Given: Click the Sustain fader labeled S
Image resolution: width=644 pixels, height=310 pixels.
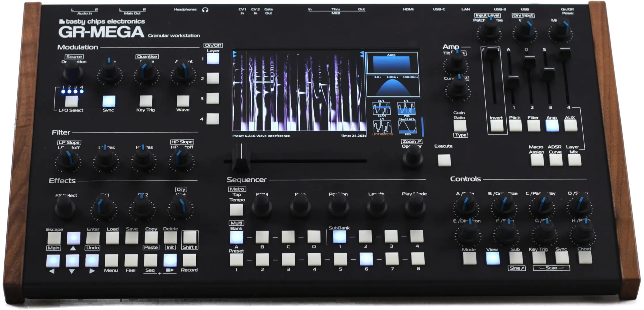Looking at the screenshot, I should pos(548,74).
